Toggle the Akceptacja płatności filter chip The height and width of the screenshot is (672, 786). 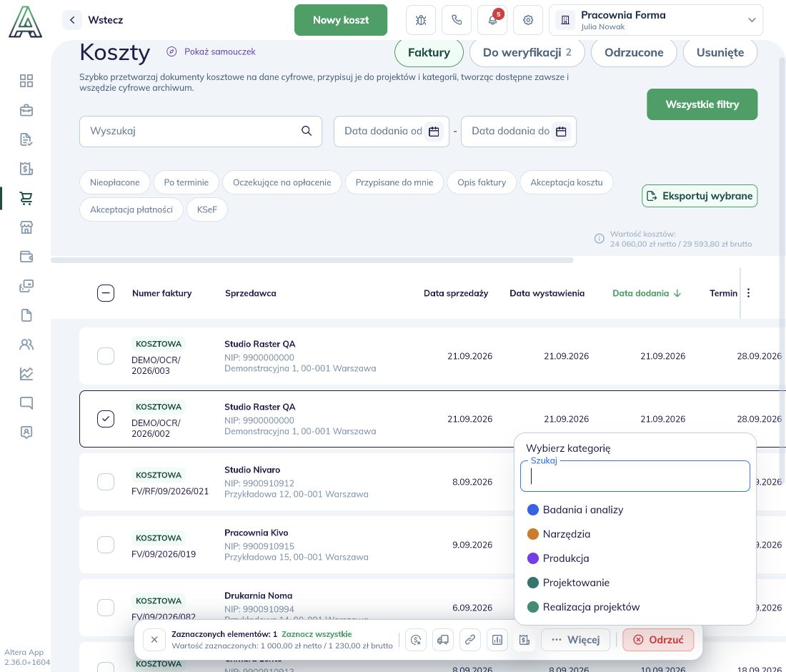coord(131,209)
